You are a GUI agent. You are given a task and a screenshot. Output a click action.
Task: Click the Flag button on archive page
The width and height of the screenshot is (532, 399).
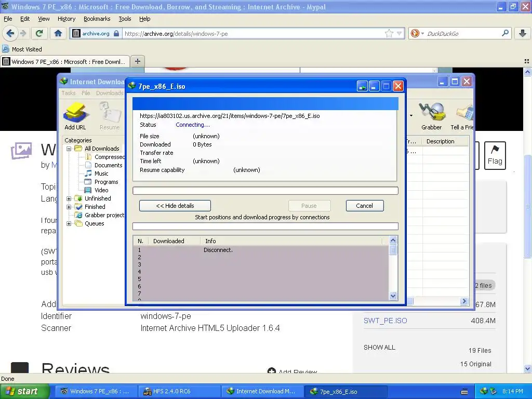(495, 155)
